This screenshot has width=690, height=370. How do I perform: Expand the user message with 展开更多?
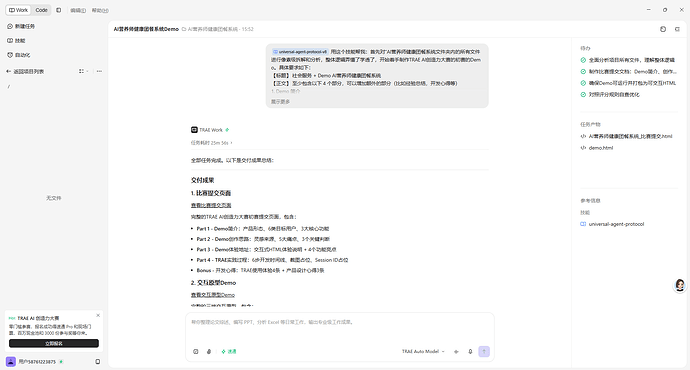280,102
